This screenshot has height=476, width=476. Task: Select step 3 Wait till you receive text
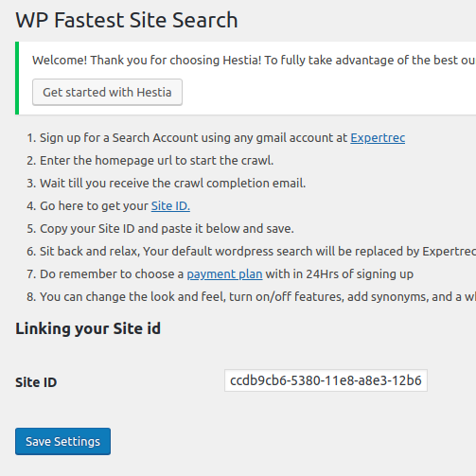172,184
